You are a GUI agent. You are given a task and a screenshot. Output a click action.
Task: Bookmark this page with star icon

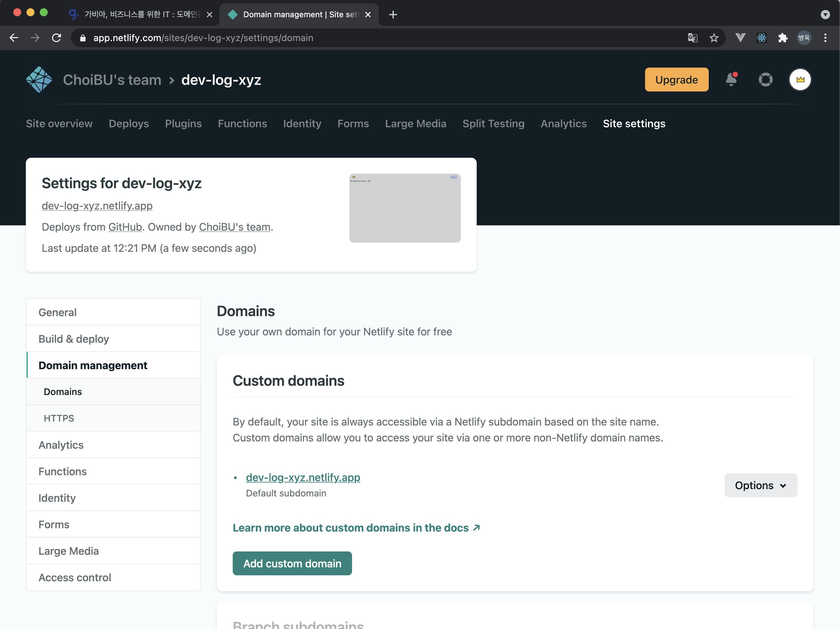coord(714,38)
